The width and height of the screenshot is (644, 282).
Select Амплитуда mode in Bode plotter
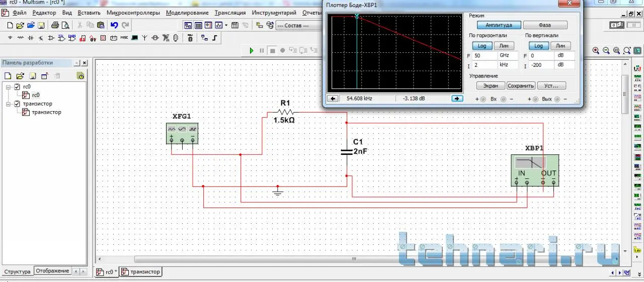[x=499, y=25]
